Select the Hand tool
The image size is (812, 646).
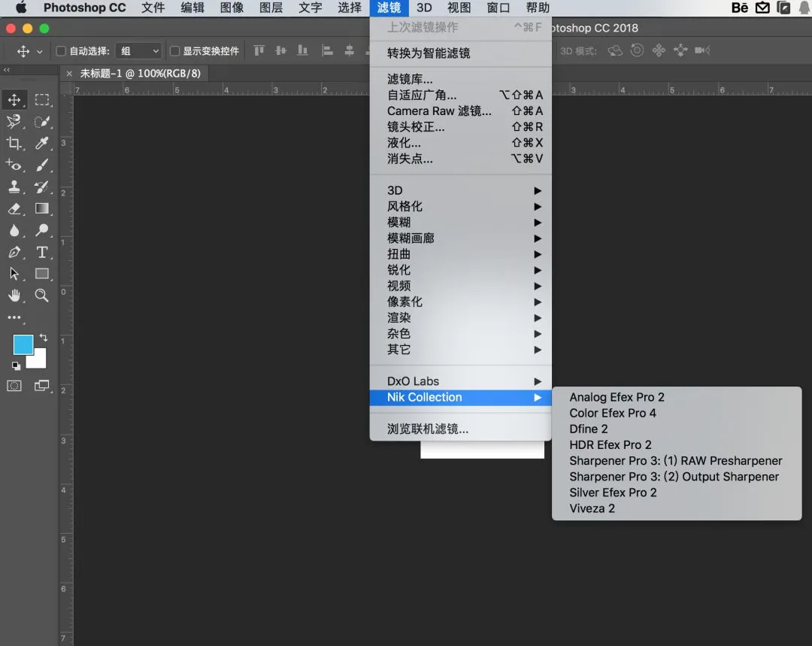pos(14,296)
